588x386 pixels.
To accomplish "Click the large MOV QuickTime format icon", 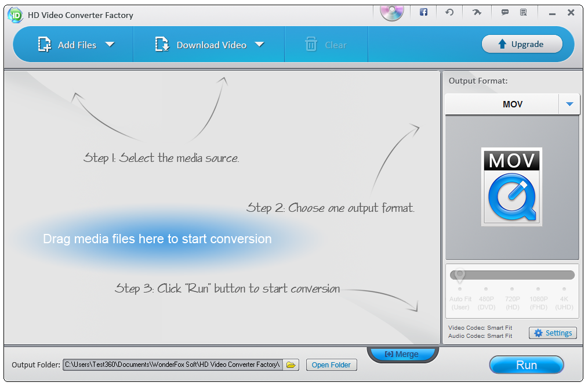I will (x=511, y=187).
